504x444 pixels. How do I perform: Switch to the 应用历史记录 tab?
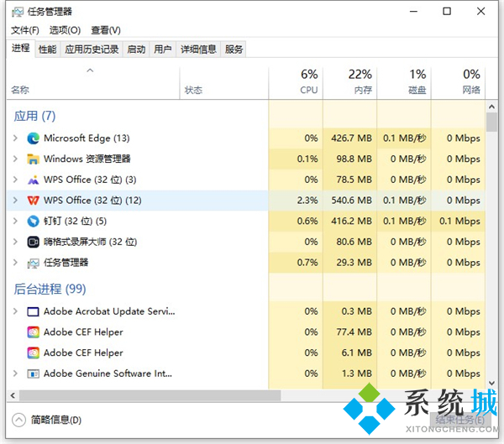click(x=92, y=50)
